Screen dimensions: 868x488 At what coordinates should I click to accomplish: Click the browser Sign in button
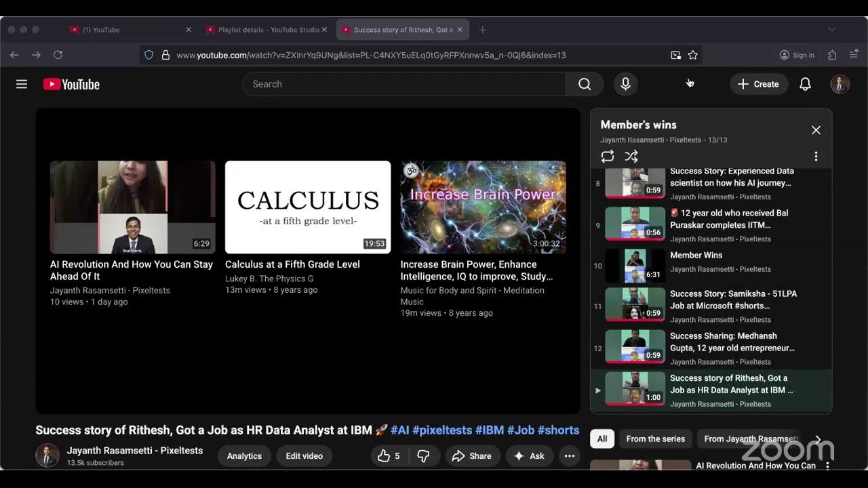tap(797, 55)
